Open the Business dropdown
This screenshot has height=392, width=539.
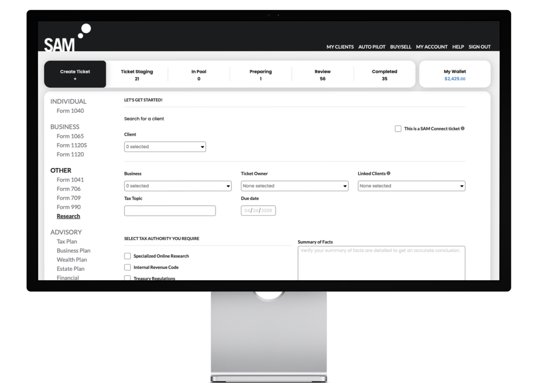(x=178, y=186)
